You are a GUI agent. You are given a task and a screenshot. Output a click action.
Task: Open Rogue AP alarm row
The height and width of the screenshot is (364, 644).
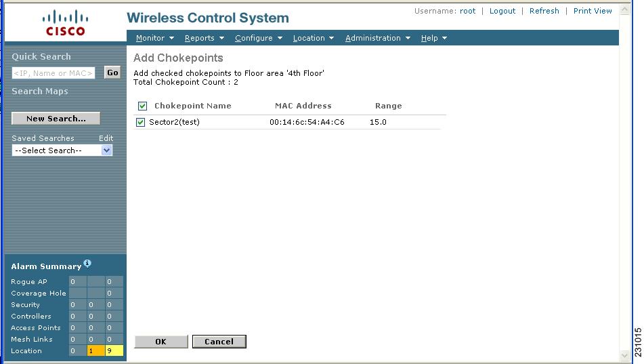29,282
